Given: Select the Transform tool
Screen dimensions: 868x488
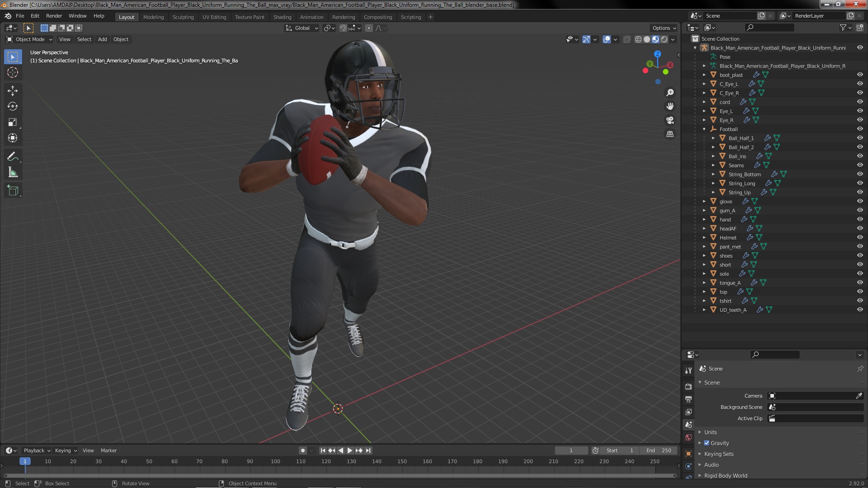Looking at the screenshot, I should point(13,138).
